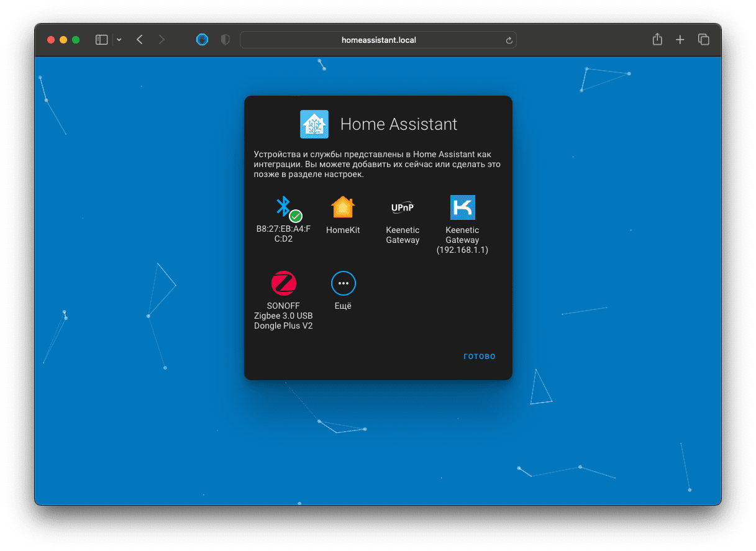Add the SONOFF Zigbee dongle integration icon
The image size is (756, 551).
coord(283,283)
